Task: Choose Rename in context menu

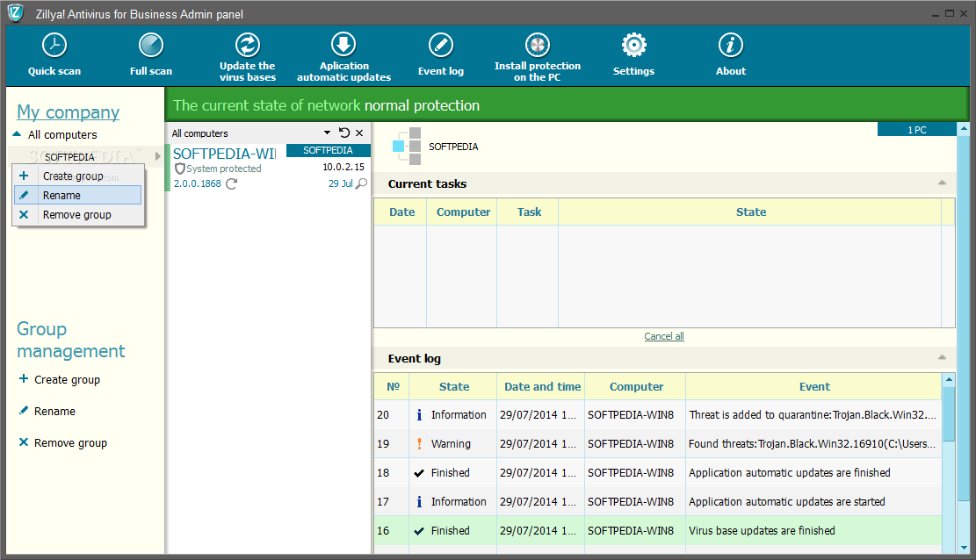Action: [x=78, y=196]
